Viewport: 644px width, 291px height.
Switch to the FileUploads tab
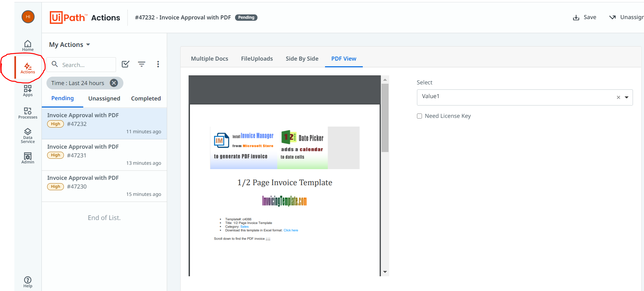point(257,59)
